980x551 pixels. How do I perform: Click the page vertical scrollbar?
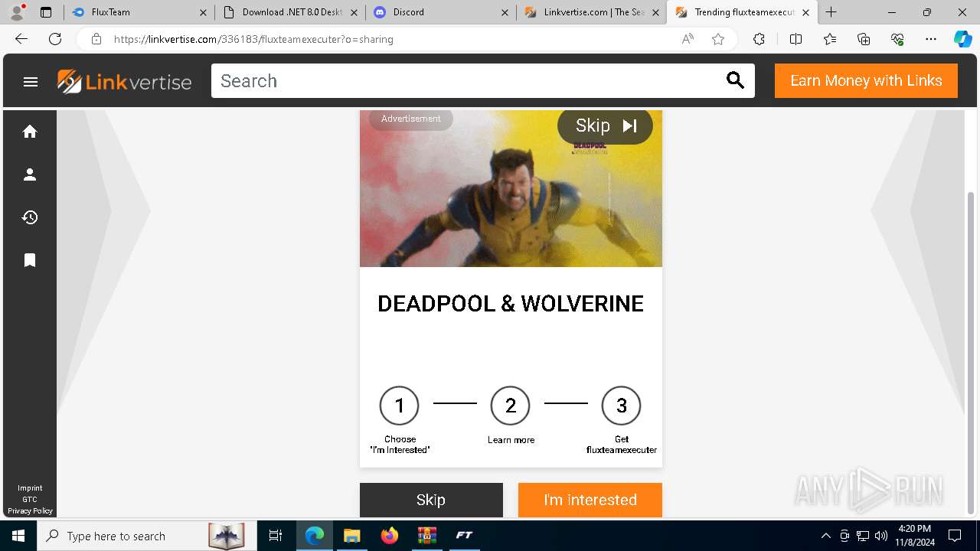[971, 352]
